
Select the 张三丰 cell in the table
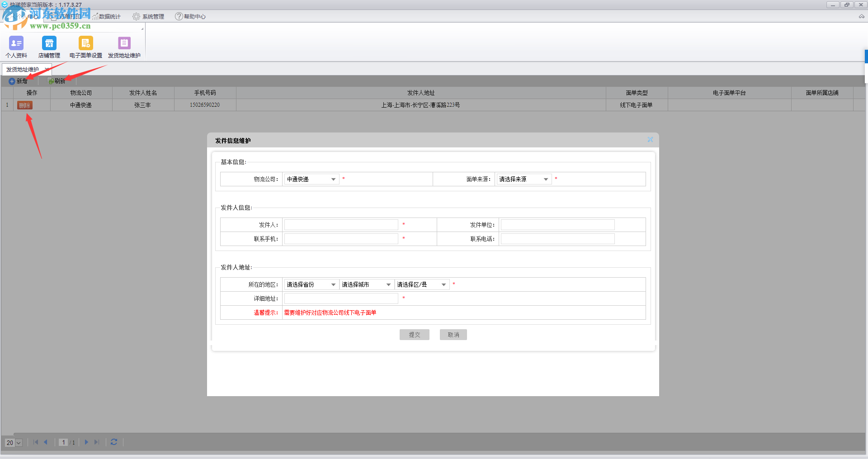pos(143,105)
